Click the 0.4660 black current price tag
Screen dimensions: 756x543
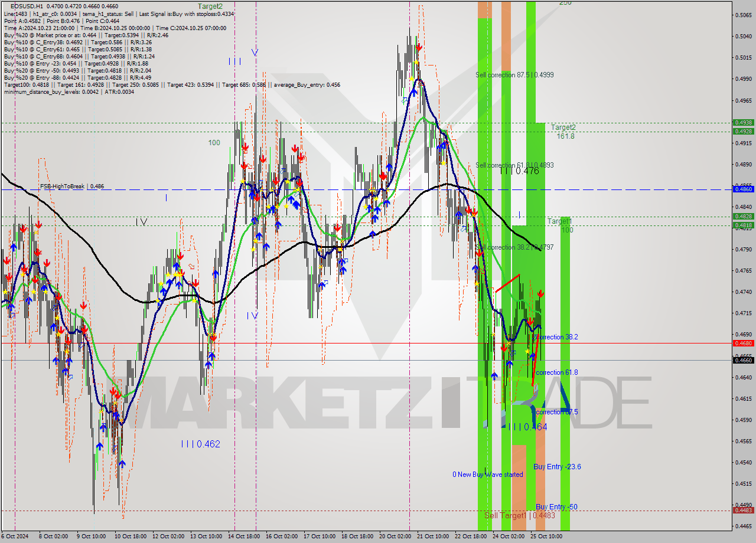(x=742, y=360)
